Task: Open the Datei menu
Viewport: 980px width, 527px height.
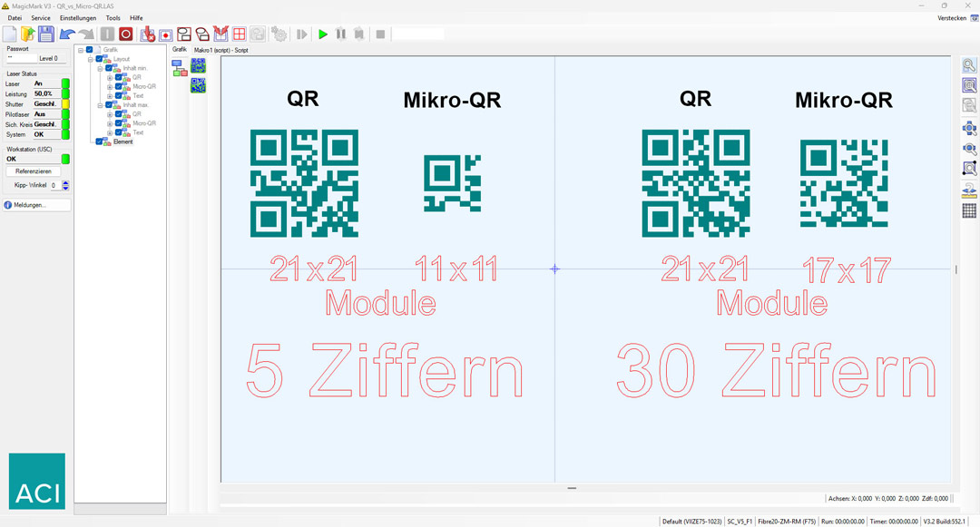Action: (15, 18)
